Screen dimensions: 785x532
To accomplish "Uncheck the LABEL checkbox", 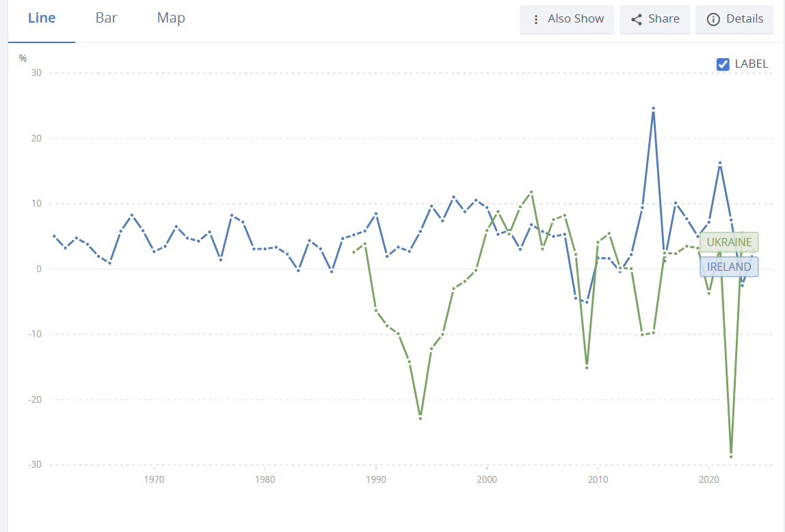I will pyautogui.click(x=723, y=64).
